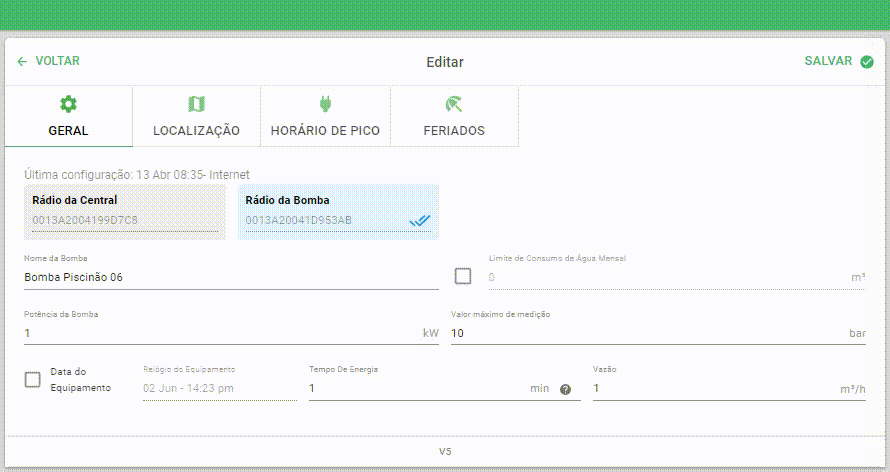890x472 pixels.
Task: Click the map icon for Localização
Action: [196, 104]
